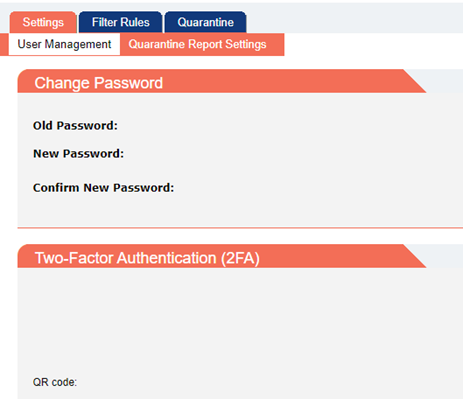Screen dimensions: 463x399
Task: Click the orange divider below Change Password panel
Action: click(240, 228)
